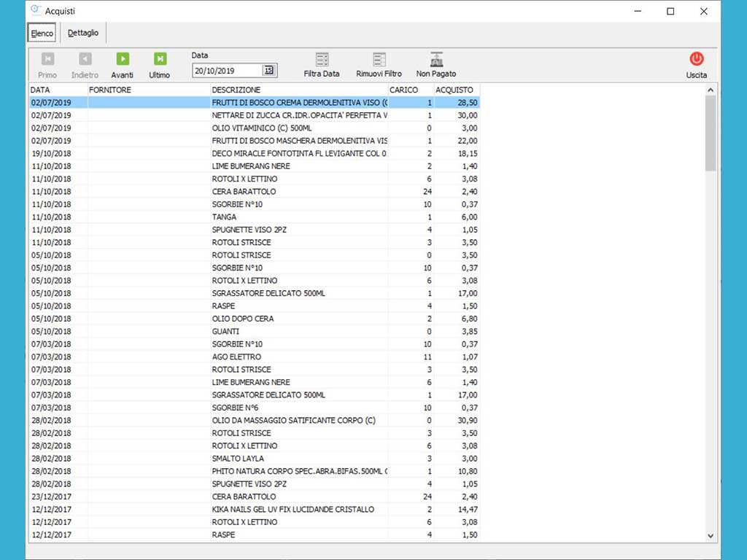Click the Primo first-record icon
Screen dimensions: 747x560
[47, 60]
